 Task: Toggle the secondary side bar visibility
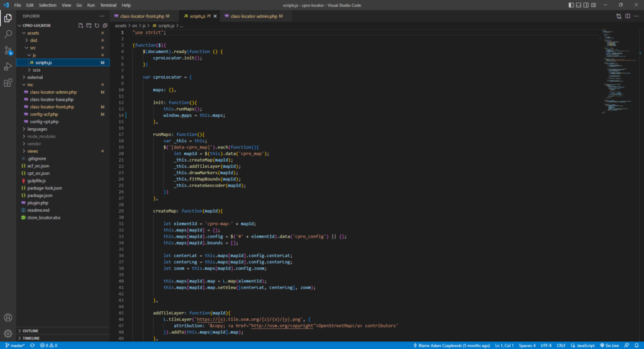(x=586, y=5)
